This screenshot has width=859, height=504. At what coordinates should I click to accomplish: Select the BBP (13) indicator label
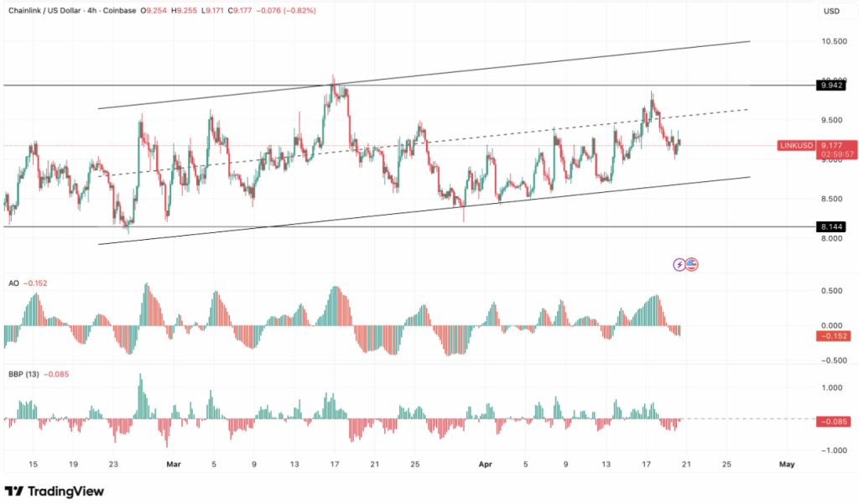(22, 374)
